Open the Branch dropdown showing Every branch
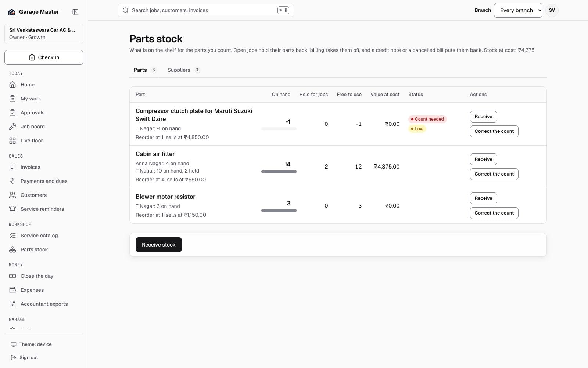 (518, 10)
